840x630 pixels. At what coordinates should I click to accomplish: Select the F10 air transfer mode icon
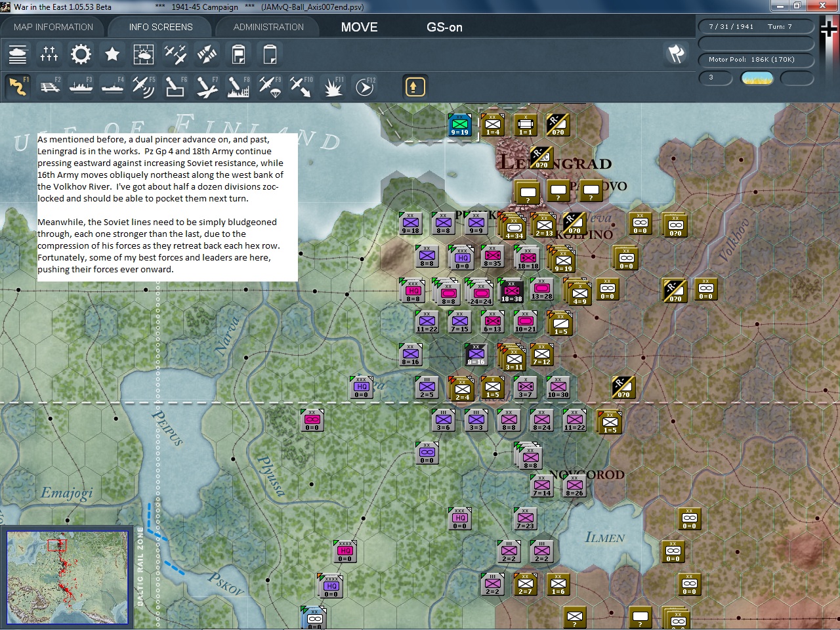click(301, 87)
